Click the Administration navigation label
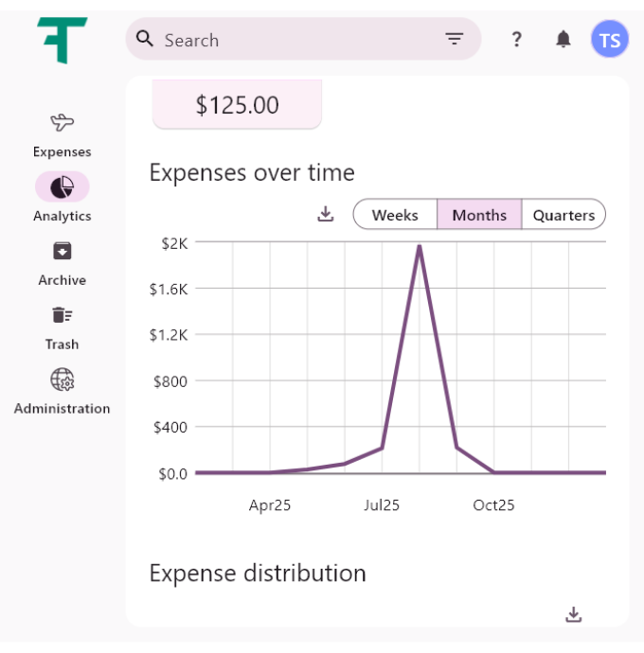The width and height of the screenshot is (644, 653). (63, 409)
